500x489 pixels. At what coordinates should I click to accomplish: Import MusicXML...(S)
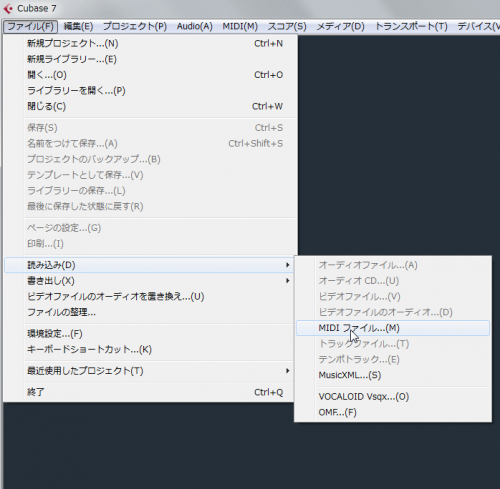pyautogui.click(x=393, y=375)
